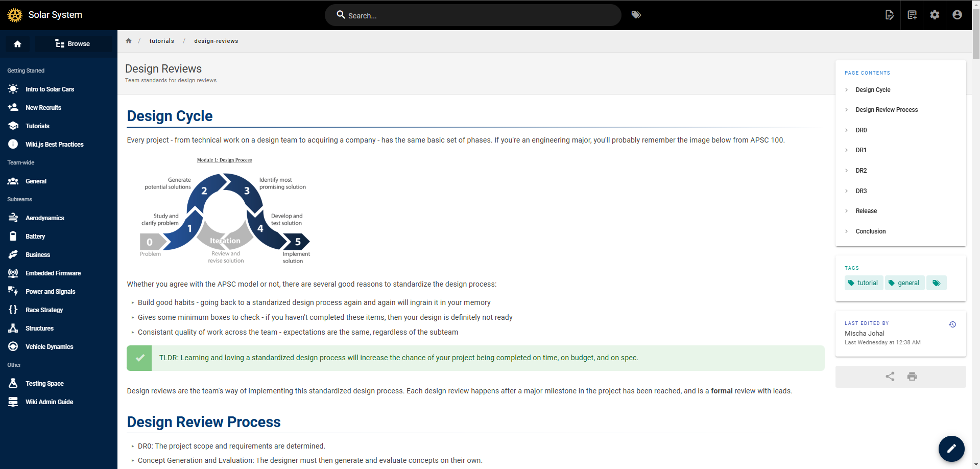
Task: Open Battery subteam in sidebar
Action: pyautogui.click(x=35, y=237)
